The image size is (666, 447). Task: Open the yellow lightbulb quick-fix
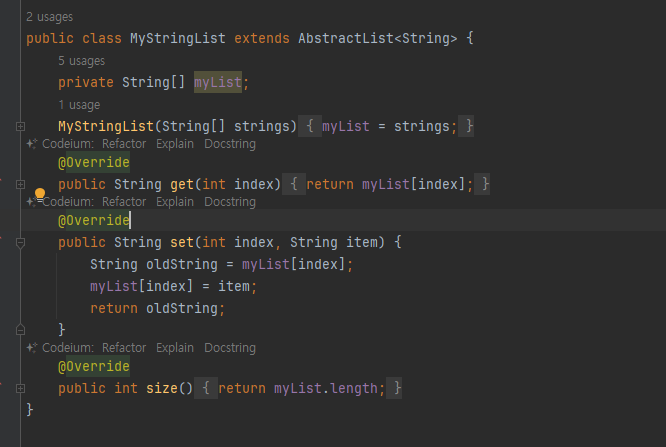tap(40, 194)
